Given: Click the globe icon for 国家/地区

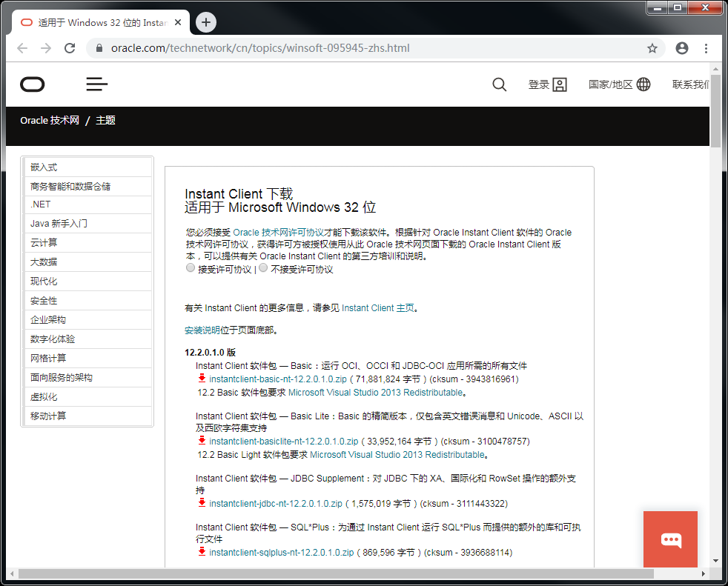Looking at the screenshot, I should click(643, 84).
